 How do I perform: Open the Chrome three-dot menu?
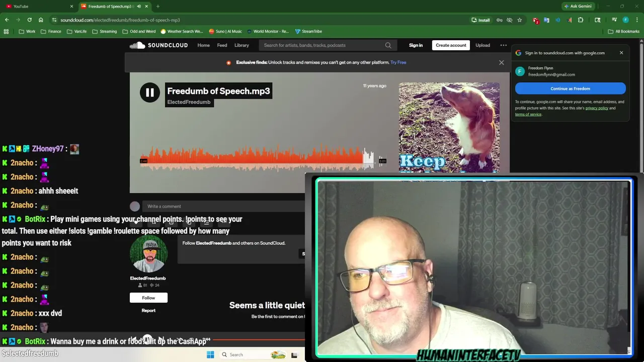pos(636,20)
